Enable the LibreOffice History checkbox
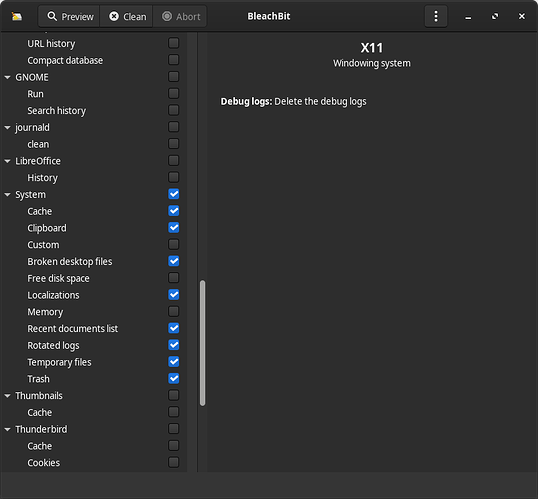 point(174,177)
